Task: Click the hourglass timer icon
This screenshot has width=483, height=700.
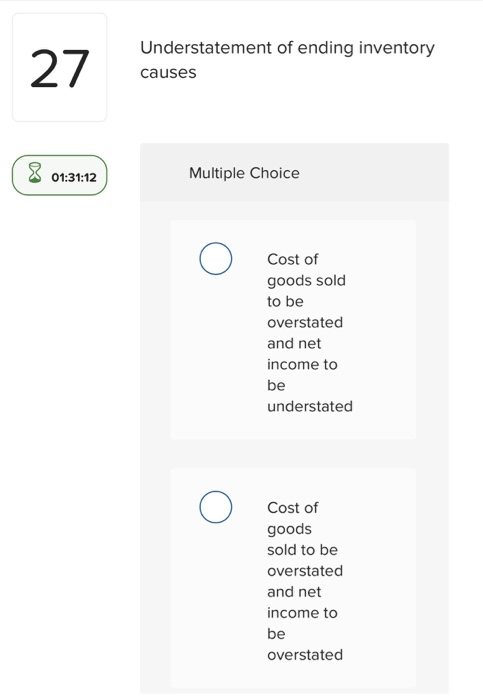Action: coord(35,173)
